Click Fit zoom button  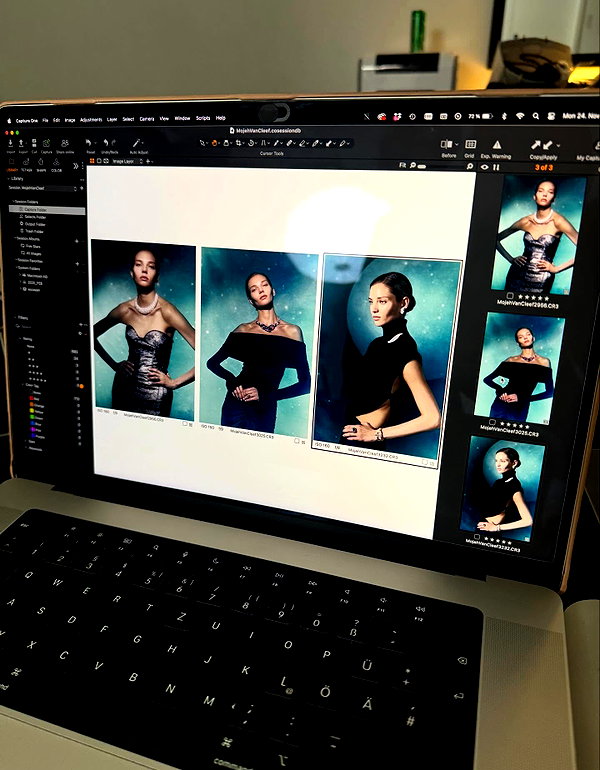point(402,165)
